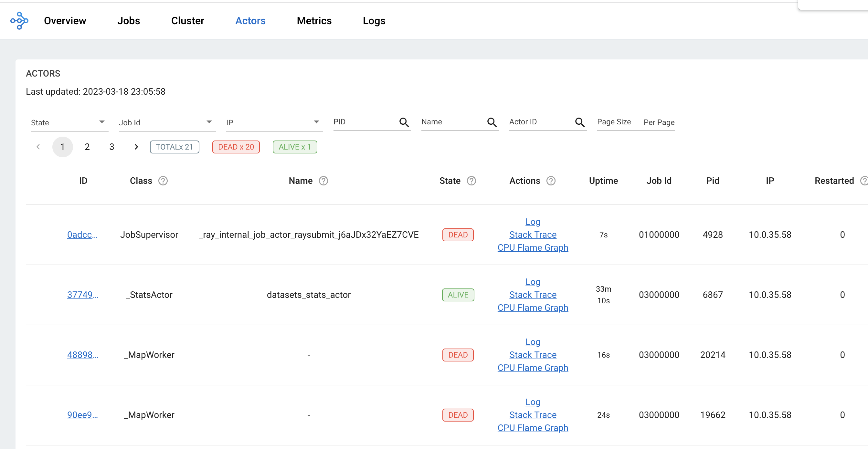Click the Actor ID search magnifier icon
Image resolution: width=868 pixels, height=449 pixels.
579,122
